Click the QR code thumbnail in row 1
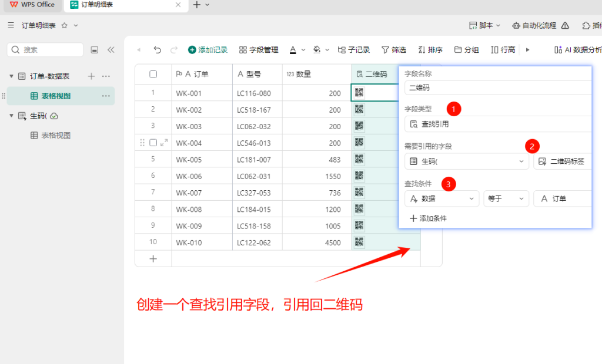Viewport: 602px width, 364px height. click(x=359, y=92)
